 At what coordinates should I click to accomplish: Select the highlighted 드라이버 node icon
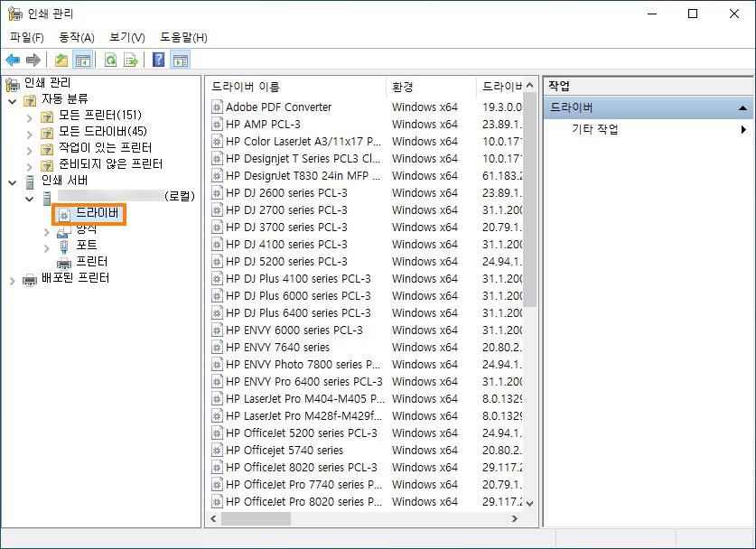tap(64, 215)
